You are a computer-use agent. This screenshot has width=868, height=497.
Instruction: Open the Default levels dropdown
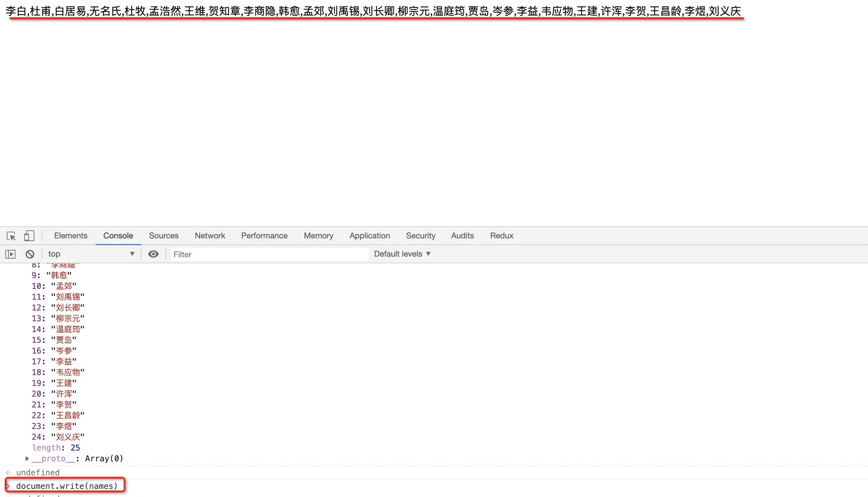point(402,254)
